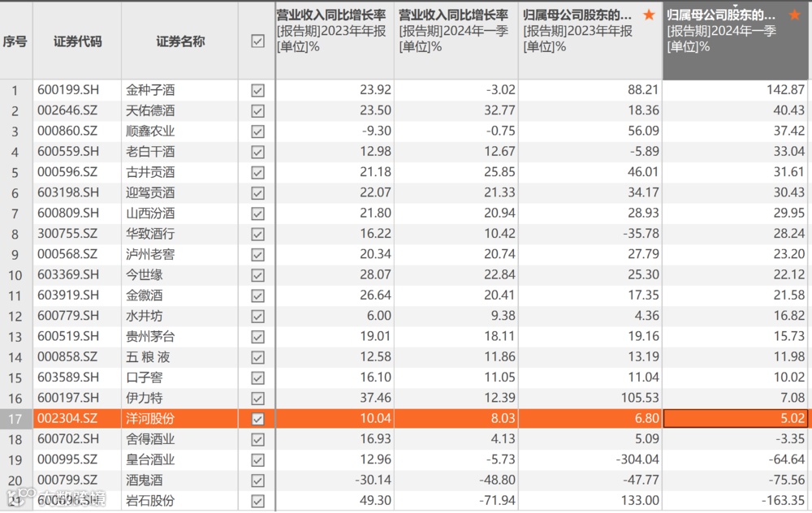Select security code 002304.SZ

tap(67, 418)
